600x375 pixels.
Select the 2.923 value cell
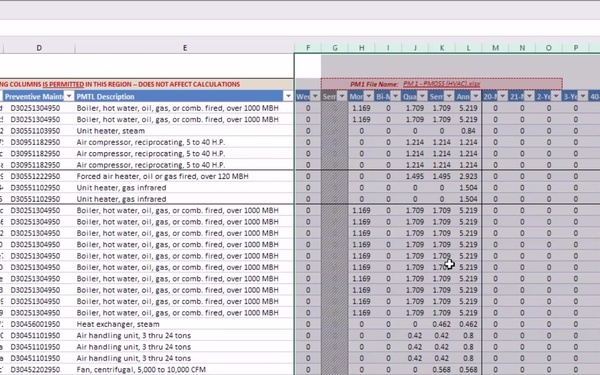click(468, 176)
